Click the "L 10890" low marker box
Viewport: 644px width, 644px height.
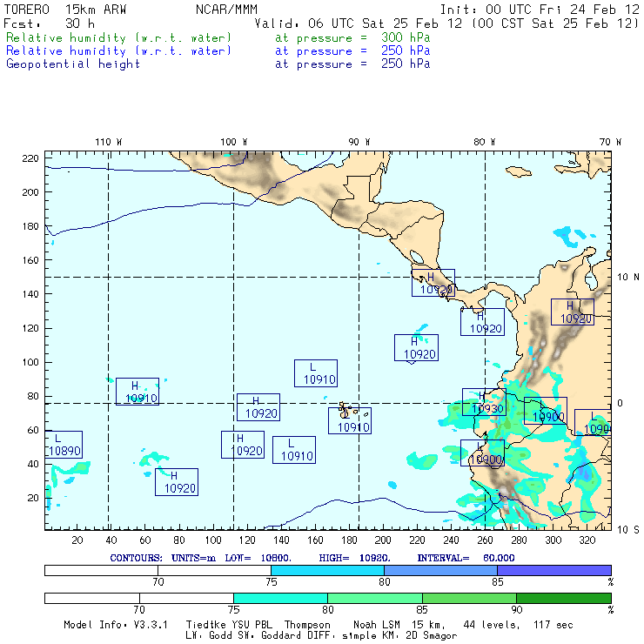pos(64,445)
